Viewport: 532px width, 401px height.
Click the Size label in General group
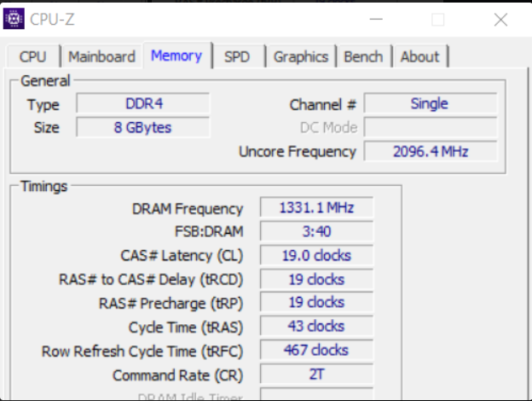47,128
